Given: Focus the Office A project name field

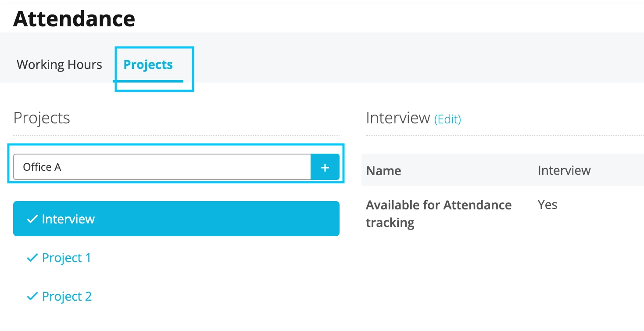Looking at the screenshot, I should coord(162,167).
